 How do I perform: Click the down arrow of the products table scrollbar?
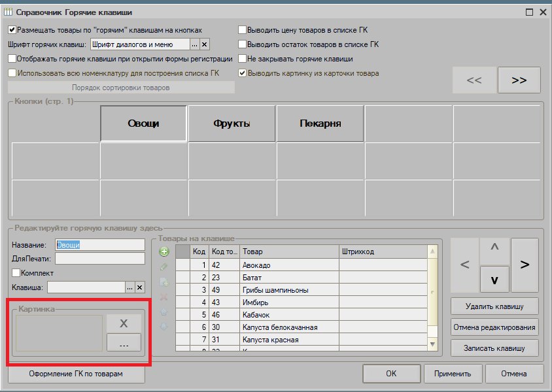[x=433, y=344]
